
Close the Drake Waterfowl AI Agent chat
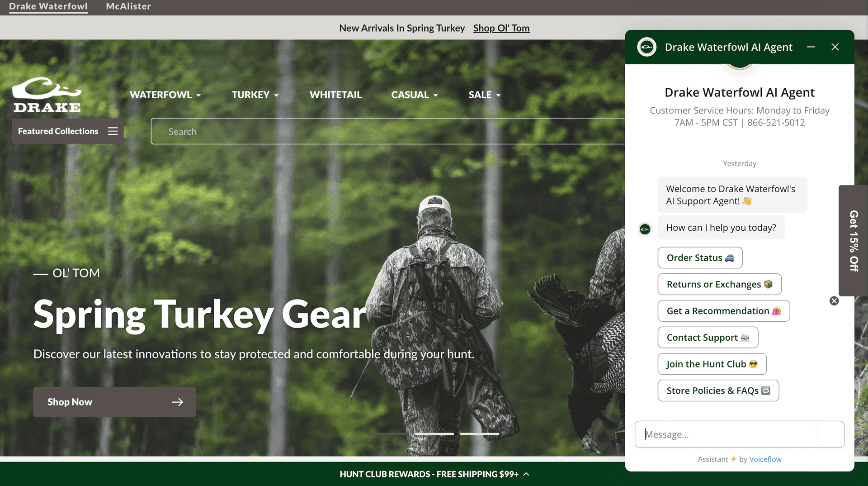click(x=835, y=47)
